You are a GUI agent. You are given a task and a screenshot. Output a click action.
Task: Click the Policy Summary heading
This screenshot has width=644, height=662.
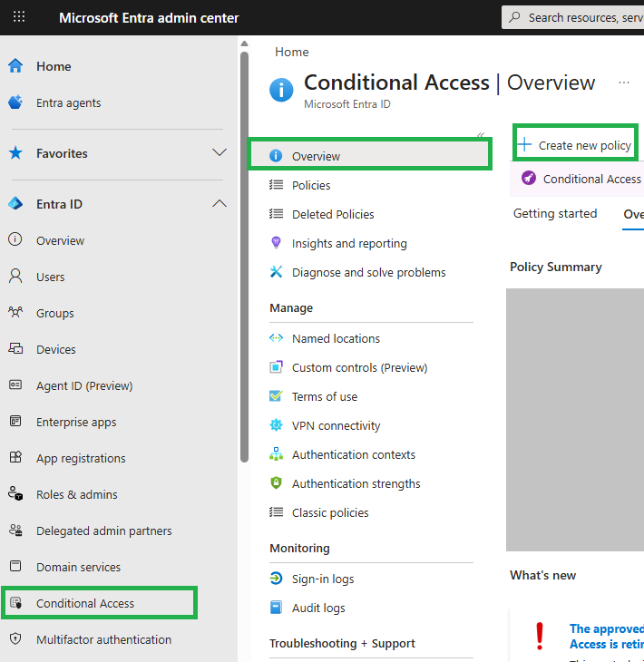click(x=555, y=267)
